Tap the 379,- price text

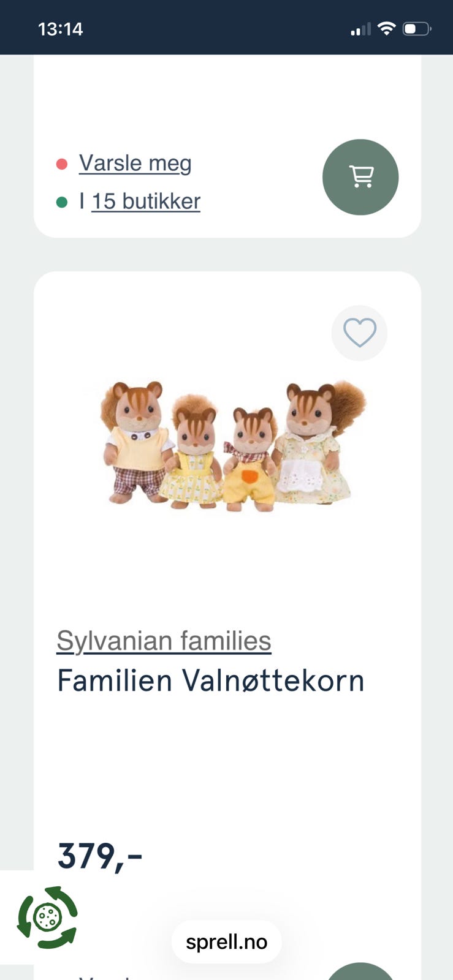[x=100, y=856]
